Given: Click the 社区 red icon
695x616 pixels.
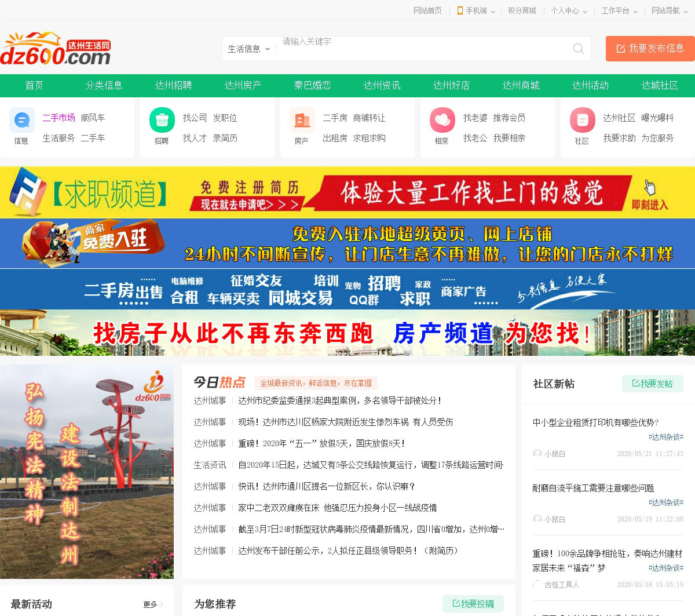Looking at the screenshot, I should [583, 121].
